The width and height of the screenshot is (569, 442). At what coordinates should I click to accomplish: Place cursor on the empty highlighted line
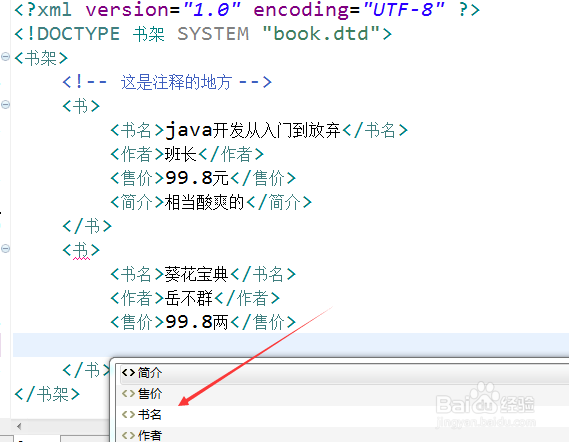pos(291,345)
